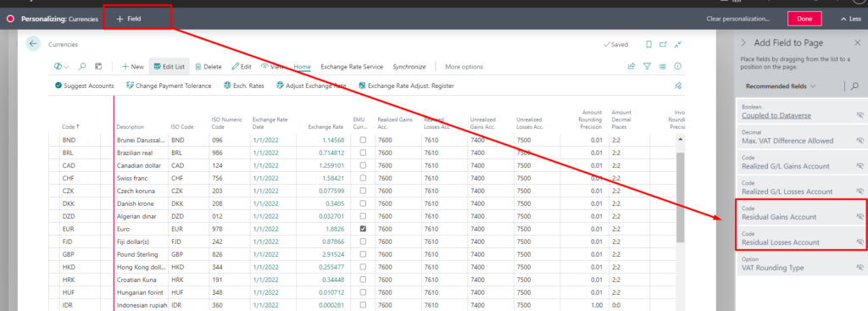The image size is (868, 311).
Task: Click the Description column header
Action: (x=130, y=127)
